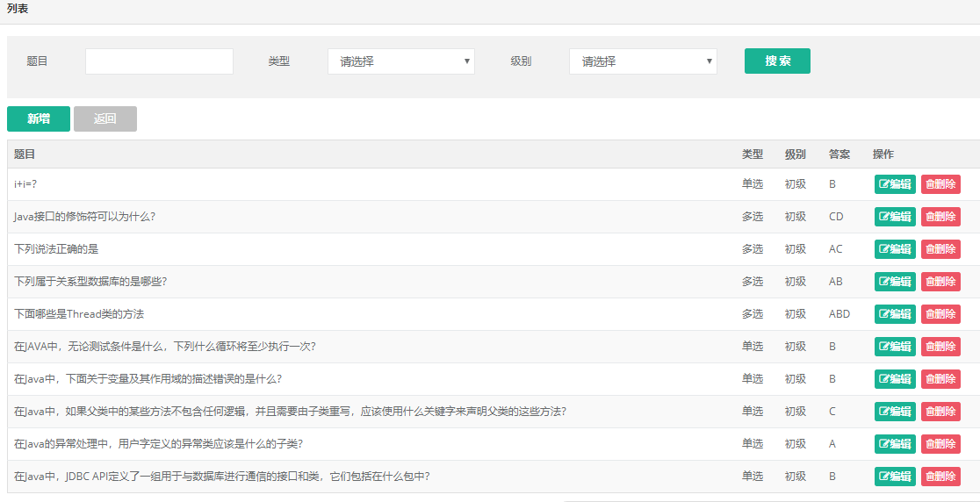This screenshot has width=980, height=502.
Task: Click the question text i+i=?
Action: (x=26, y=184)
